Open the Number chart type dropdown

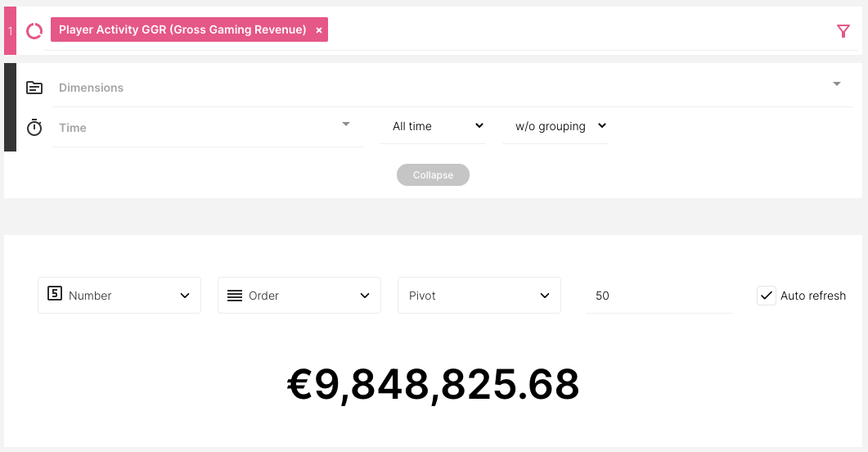tap(119, 296)
